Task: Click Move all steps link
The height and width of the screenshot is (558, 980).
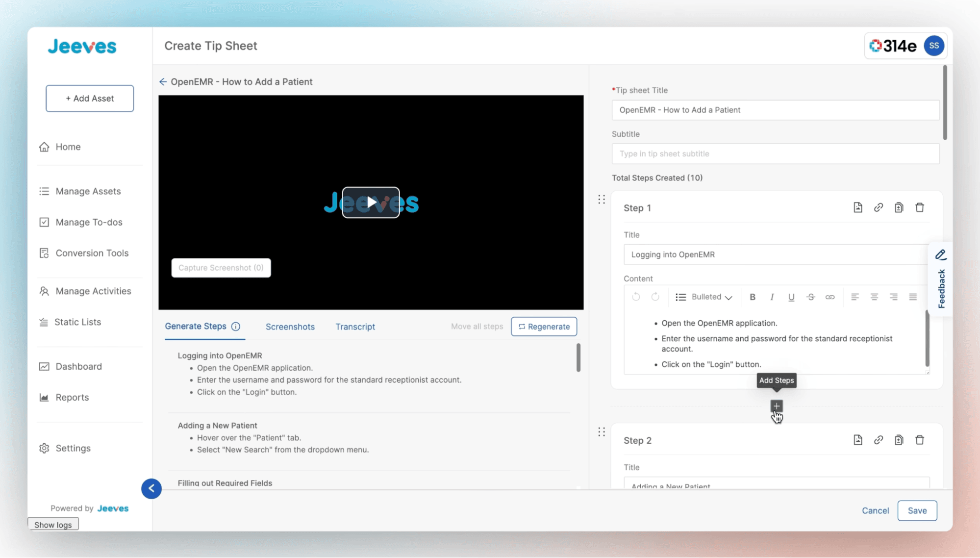Action: [x=477, y=327]
